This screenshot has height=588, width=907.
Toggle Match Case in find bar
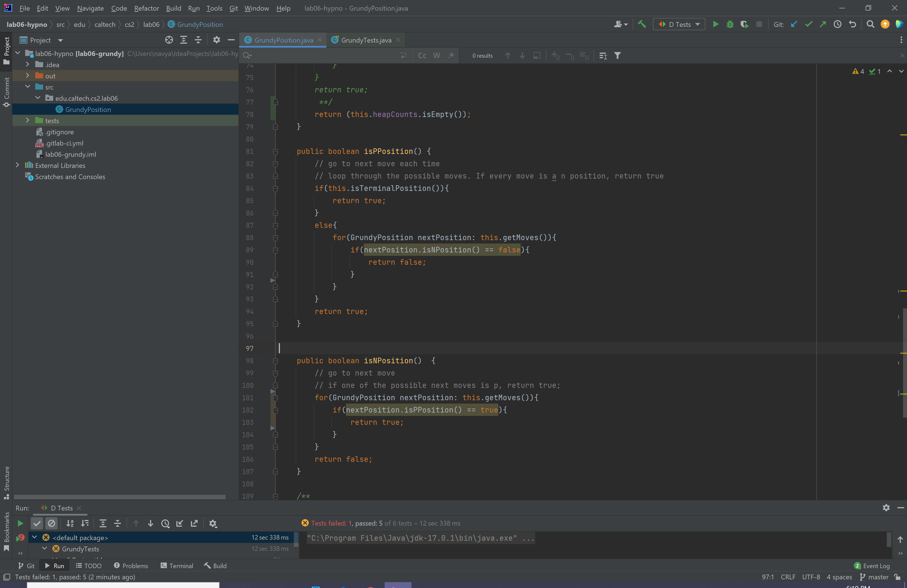(x=422, y=56)
